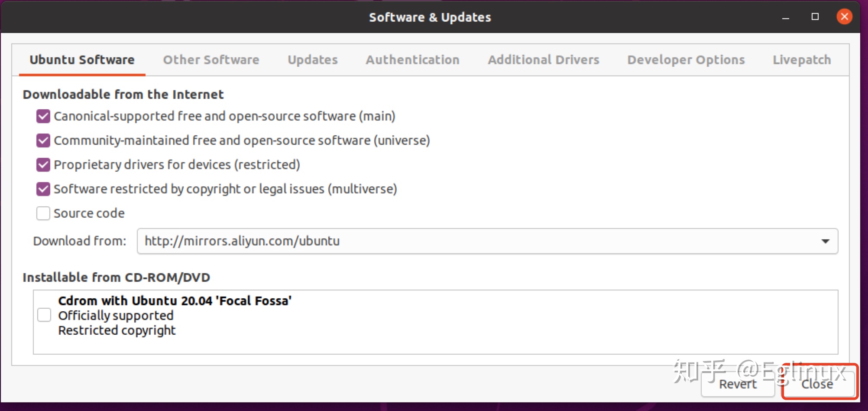Open the Additional Drivers tab
This screenshot has width=868, height=411.
point(544,60)
